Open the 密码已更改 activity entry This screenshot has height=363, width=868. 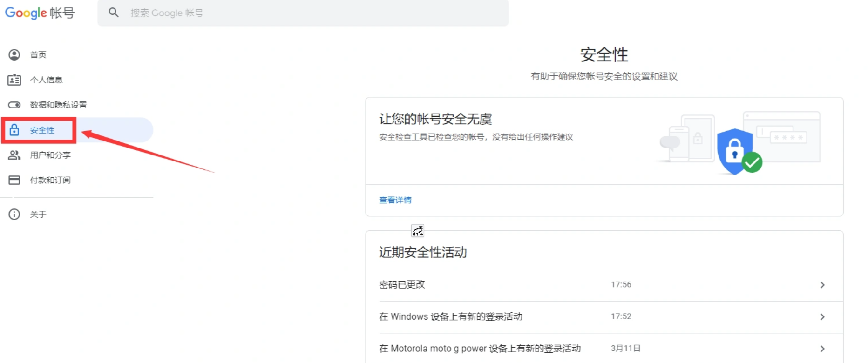pyautogui.click(x=402, y=285)
